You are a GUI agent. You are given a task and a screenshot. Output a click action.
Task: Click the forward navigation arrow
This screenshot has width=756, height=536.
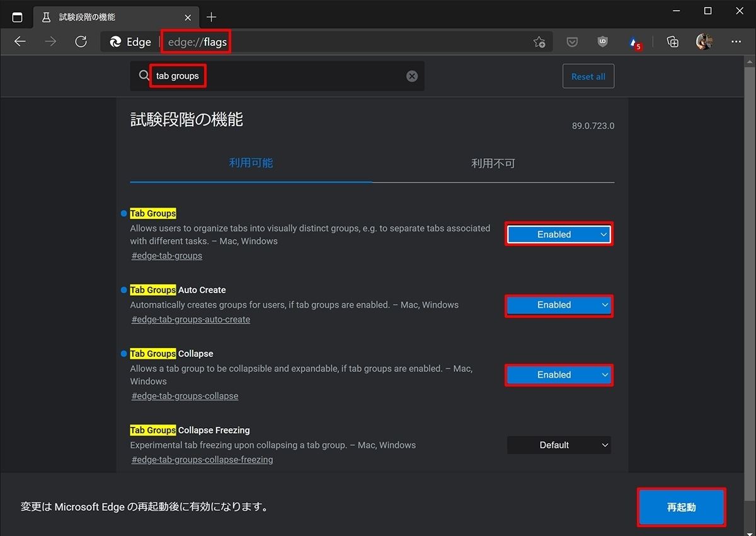pyautogui.click(x=50, y=42)
